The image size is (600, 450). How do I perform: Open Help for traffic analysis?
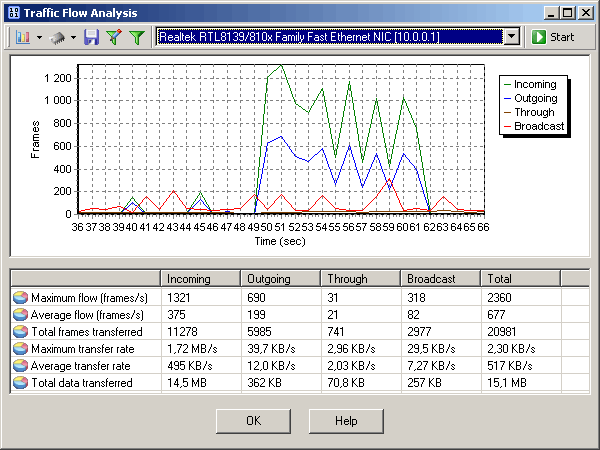[x=346, y=421]
